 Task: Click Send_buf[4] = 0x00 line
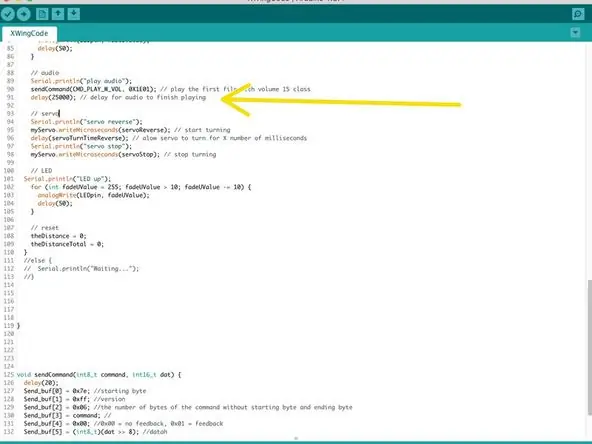pyautogui.click(x=123, y=424)
